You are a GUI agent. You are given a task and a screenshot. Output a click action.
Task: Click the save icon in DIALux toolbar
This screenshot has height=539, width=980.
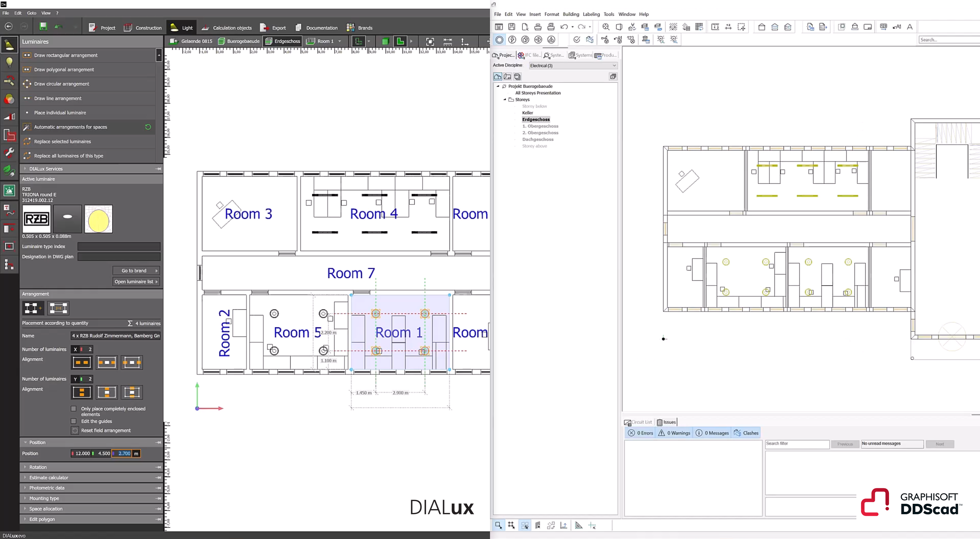pyautogui.click(x=43, y=27)
